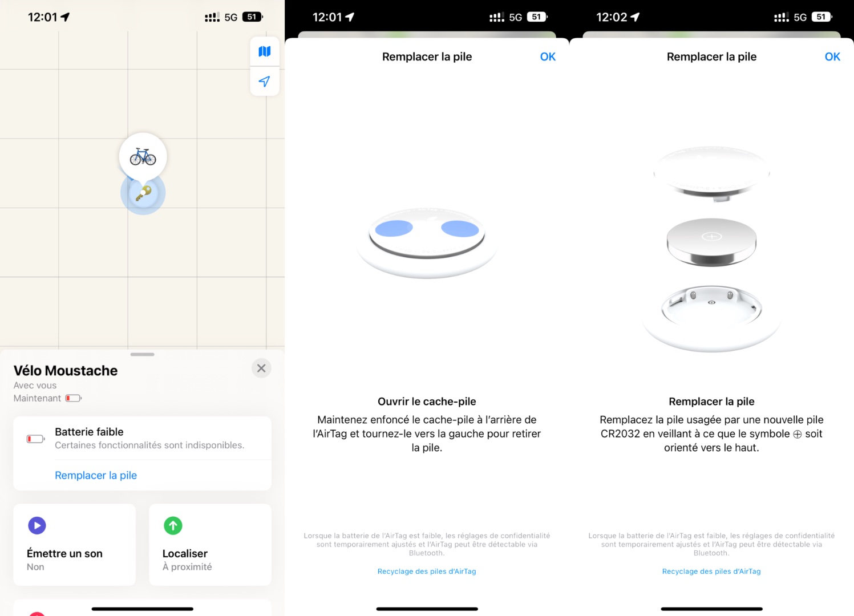Tap the key marker on the map
The width and height of the screenshot is (854, 616).
[x=143, y=193]
